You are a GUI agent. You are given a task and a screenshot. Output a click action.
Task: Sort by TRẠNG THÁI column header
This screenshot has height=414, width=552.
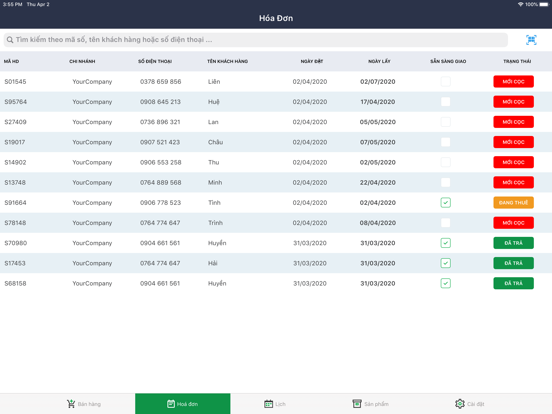pos(517,61)
